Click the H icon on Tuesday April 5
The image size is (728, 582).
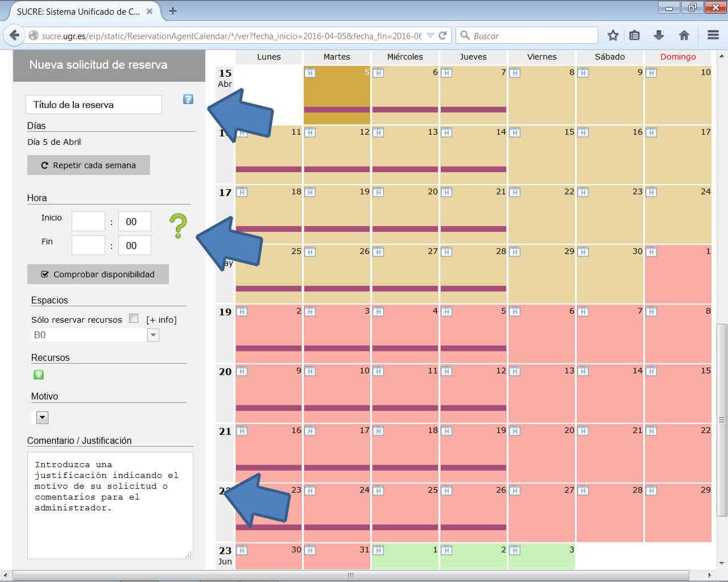tap(310, 73)
